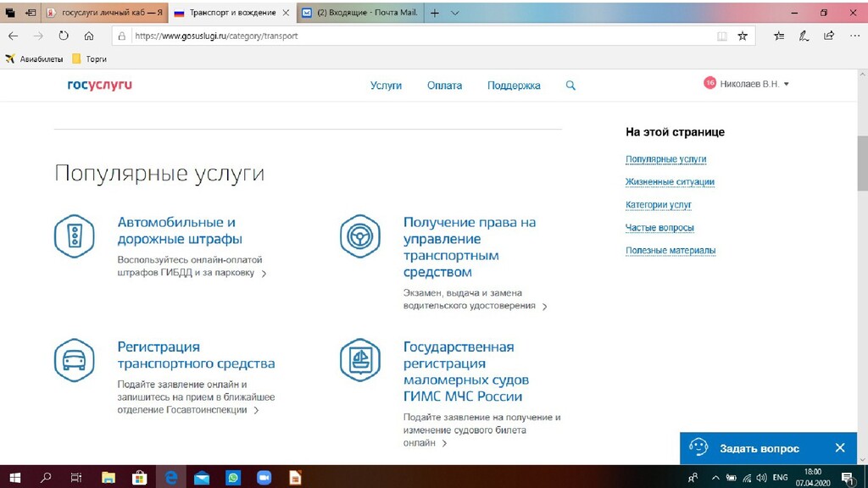Click the Gosuslugi logo

click(100, 85)
